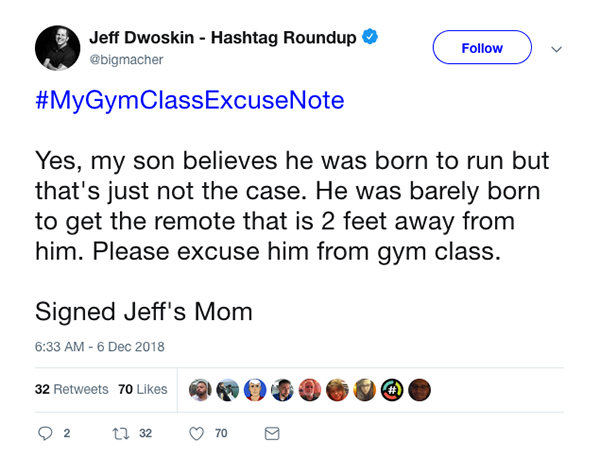Click the first liker avatar in row
This screenshot has height=456, width=600.
click(201, 390)
